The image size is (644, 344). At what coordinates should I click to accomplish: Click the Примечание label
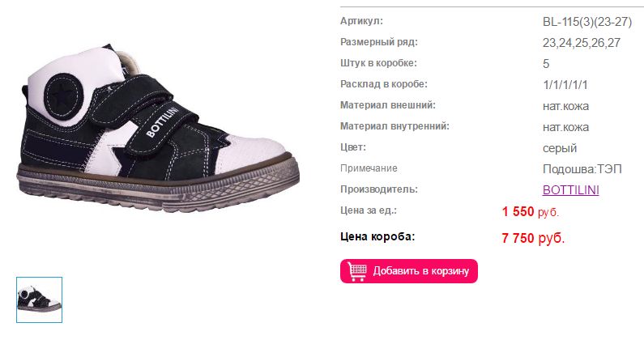pyautogui.click(x=369, y=168)
